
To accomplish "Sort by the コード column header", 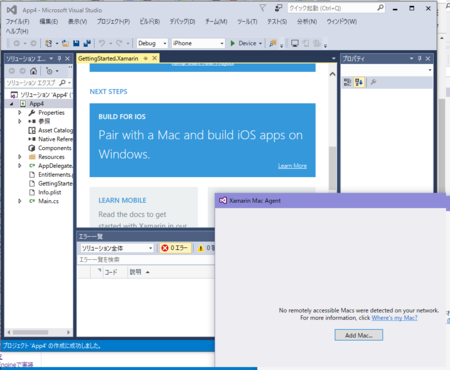I will pyautogui.click(x=111, y=272).
